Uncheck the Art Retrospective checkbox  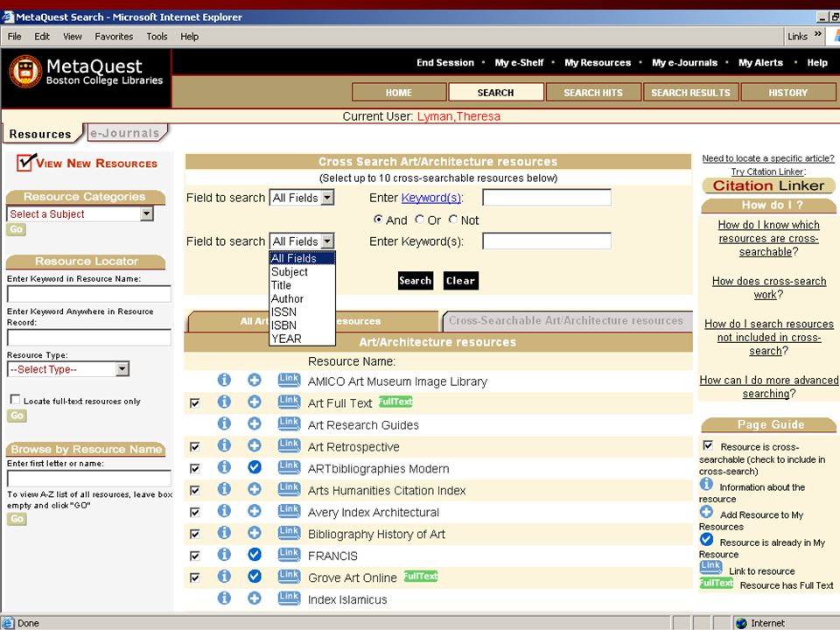click(x=195, y=447)
